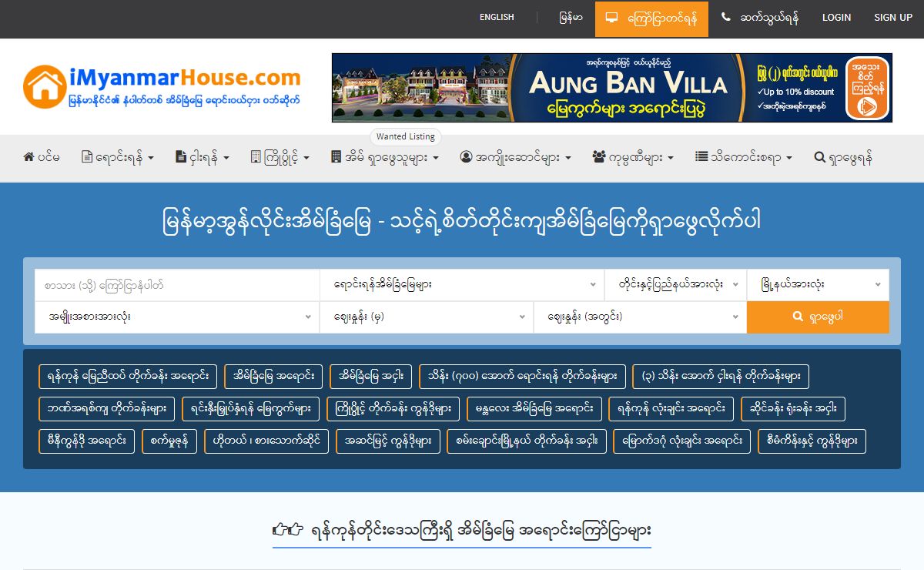
Task: Open the ရှာဖွေရန် magnifier search menu item
Action: coord(843,157)
